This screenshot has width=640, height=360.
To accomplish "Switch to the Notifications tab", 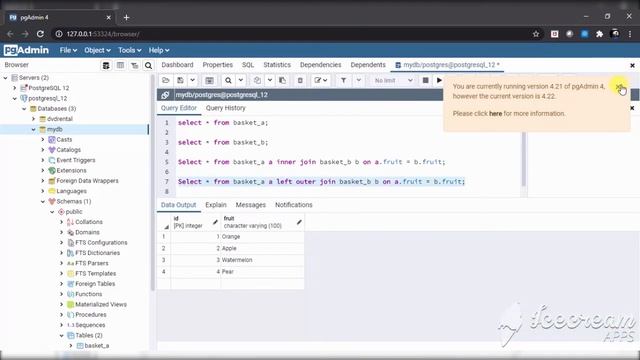I will [293, 205].
